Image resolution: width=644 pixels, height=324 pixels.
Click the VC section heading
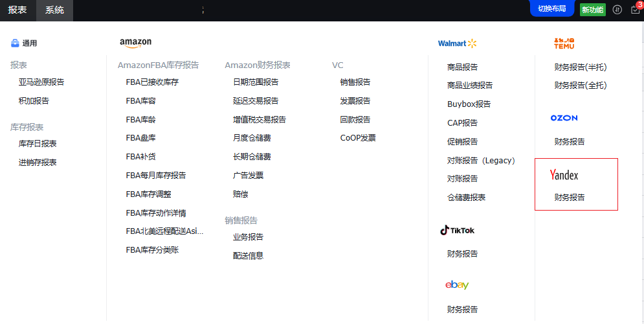coord(338,65)
